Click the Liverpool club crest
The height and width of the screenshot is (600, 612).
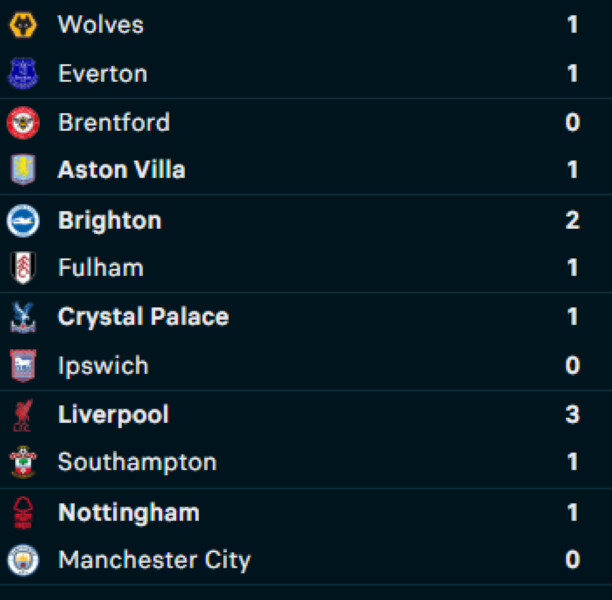[22, 414]
